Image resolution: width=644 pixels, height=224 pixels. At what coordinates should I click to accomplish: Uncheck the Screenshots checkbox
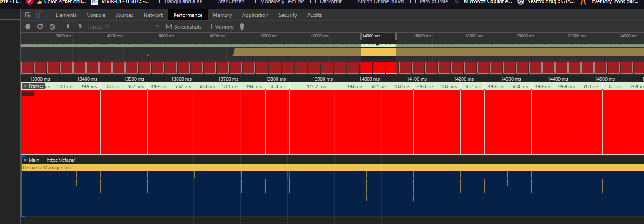coord(169,27)
